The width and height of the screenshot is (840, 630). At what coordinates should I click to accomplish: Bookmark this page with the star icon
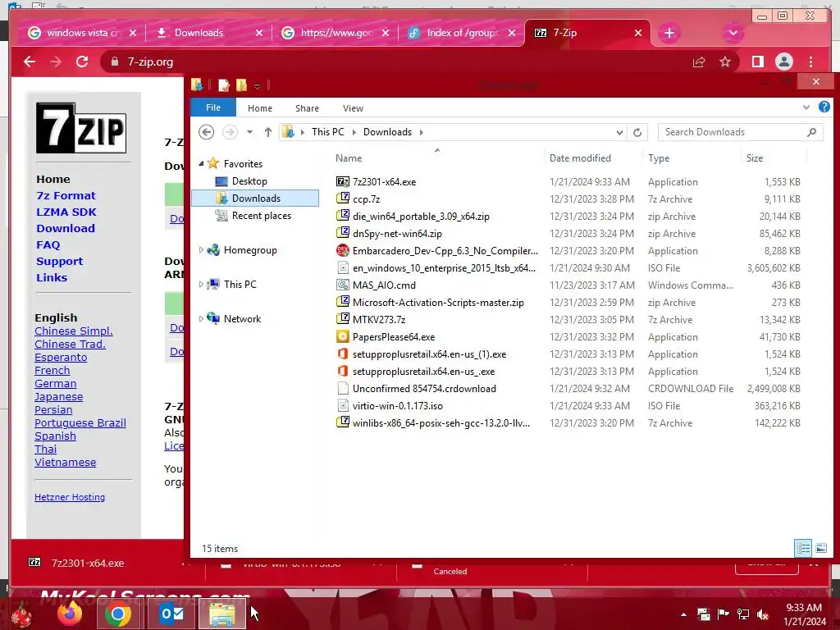click(725, 62)
